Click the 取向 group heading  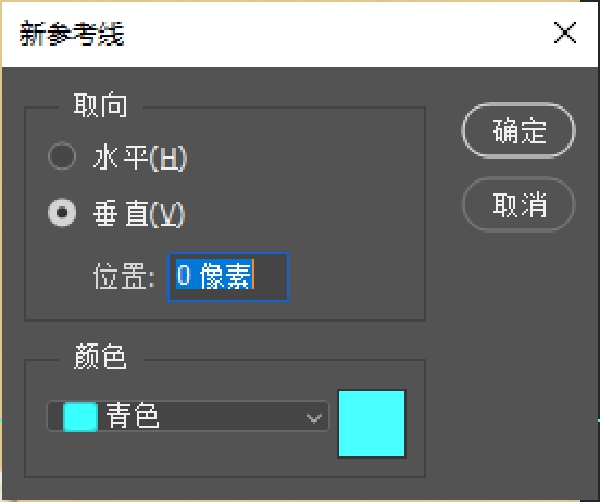pyautogui.click(x=100, y=105)
